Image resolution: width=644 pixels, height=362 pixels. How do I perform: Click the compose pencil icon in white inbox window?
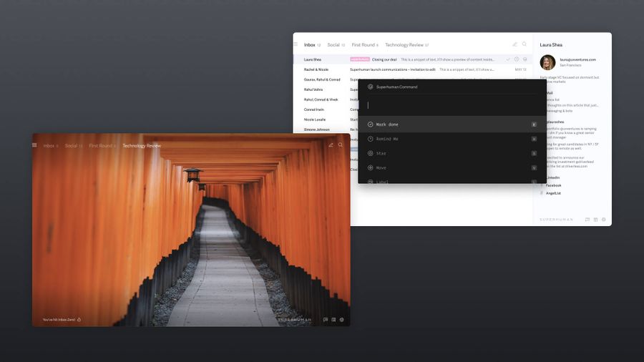(x=514, y=44)
